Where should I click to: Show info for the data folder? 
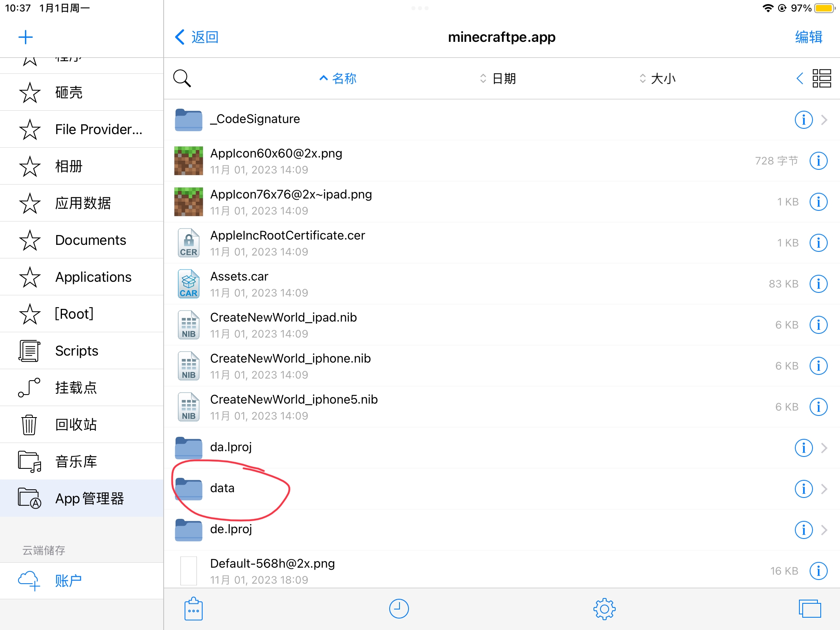click(803, 489)
